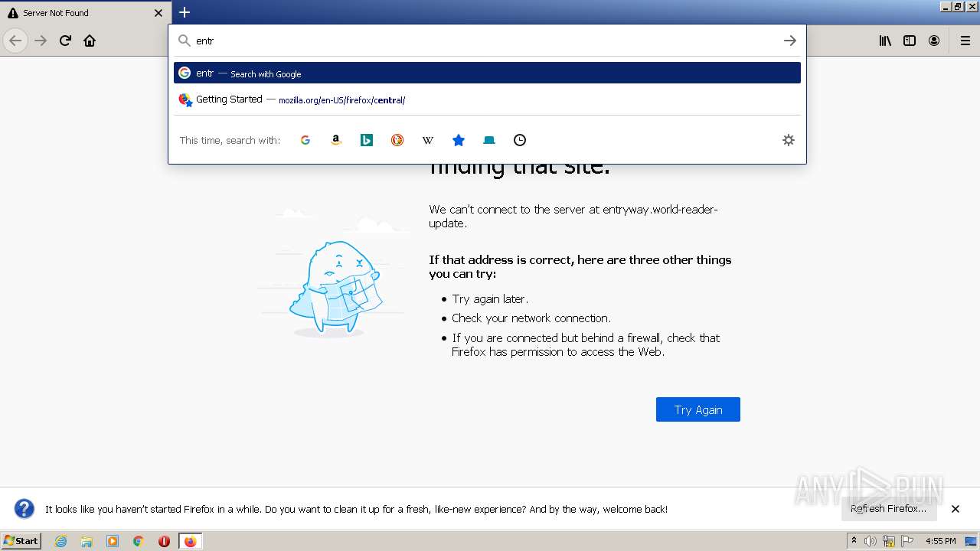Click the Action Center flag icon

pyautogui.click(x=907, y=541)
